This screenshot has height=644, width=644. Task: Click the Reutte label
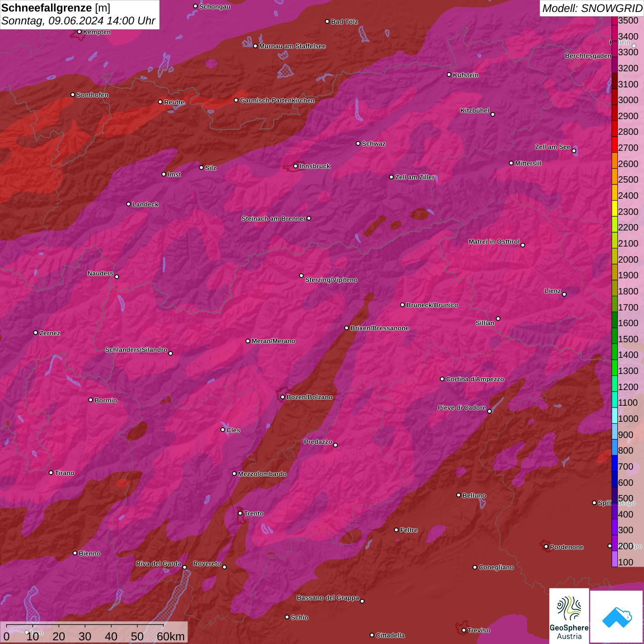click(174, 102)
